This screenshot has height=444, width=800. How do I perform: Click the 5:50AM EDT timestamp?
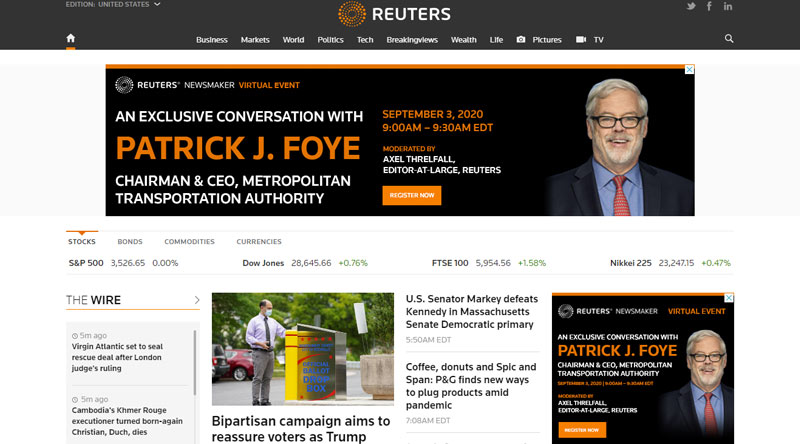pyautogui.click(x=429, y=340)
